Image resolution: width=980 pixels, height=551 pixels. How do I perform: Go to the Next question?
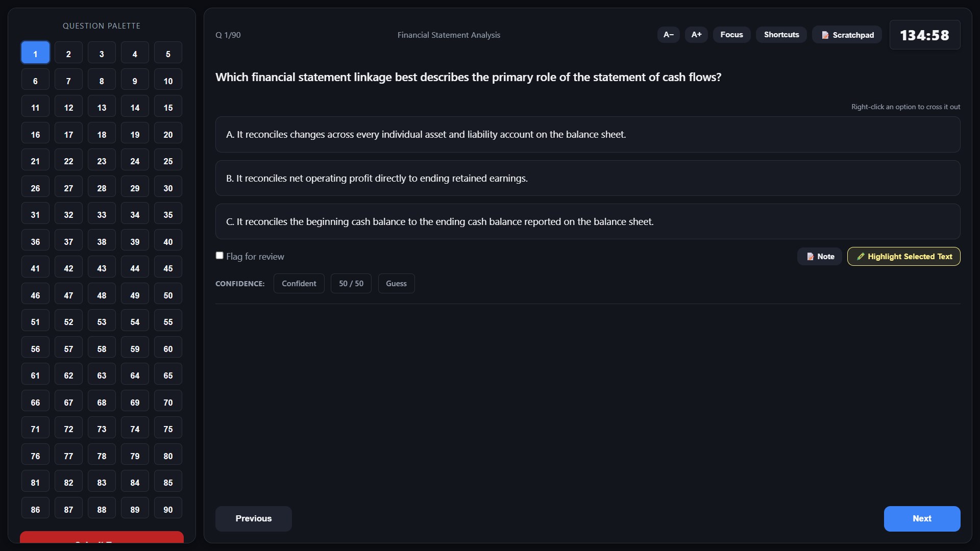coord(922,519)
